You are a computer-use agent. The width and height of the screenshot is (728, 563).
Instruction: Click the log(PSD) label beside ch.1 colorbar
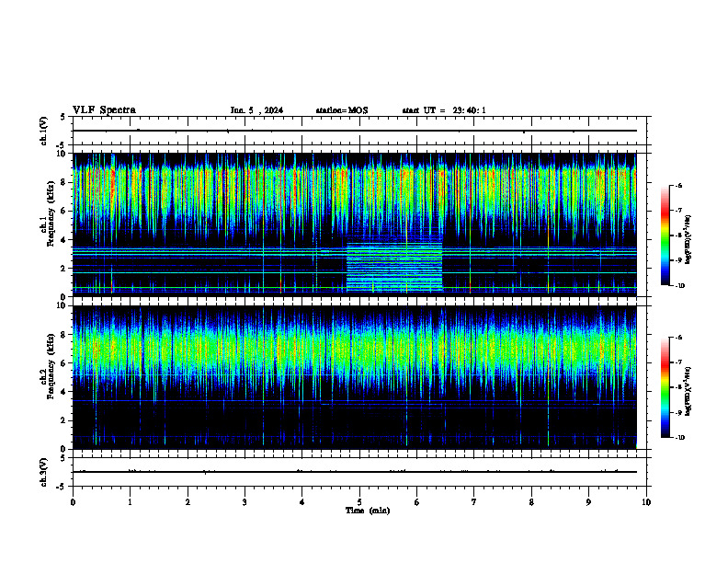688,240
